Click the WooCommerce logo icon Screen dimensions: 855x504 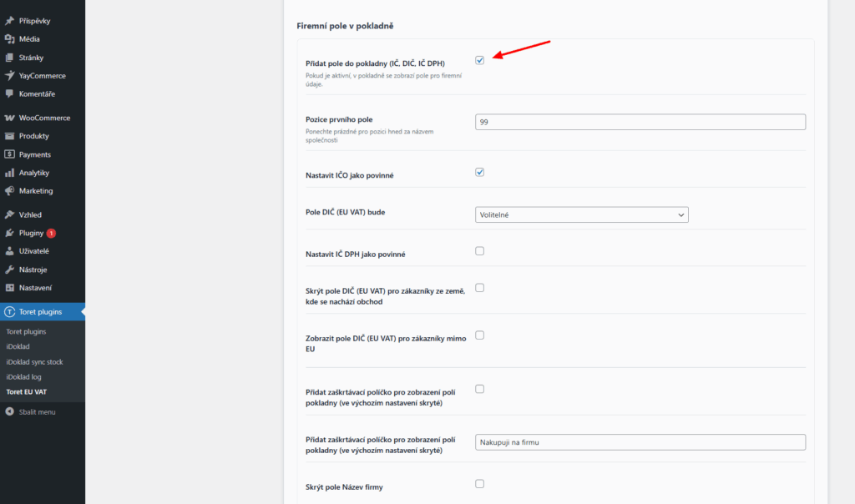click(9, 118)
